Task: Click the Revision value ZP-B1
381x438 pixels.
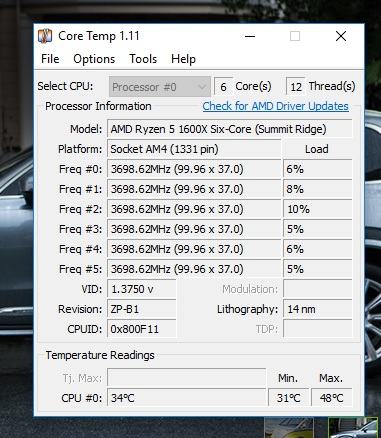Action: click(x=142, y=309)
